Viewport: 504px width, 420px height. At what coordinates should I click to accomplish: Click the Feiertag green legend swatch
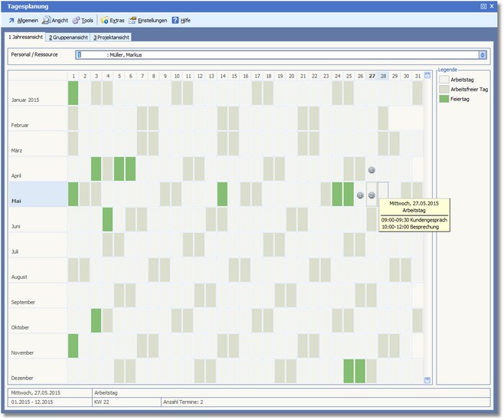444,98
